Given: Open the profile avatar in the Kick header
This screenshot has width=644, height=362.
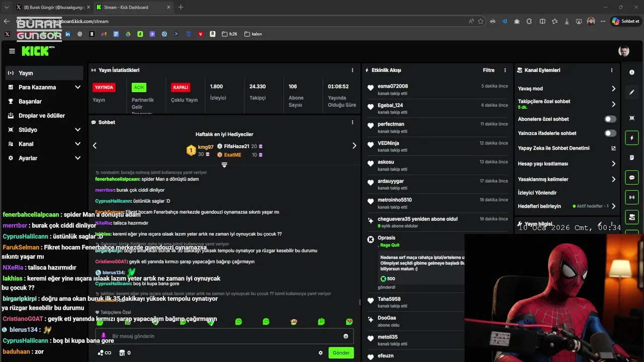Looking at the screenshot, I should (x=624, y=51).
